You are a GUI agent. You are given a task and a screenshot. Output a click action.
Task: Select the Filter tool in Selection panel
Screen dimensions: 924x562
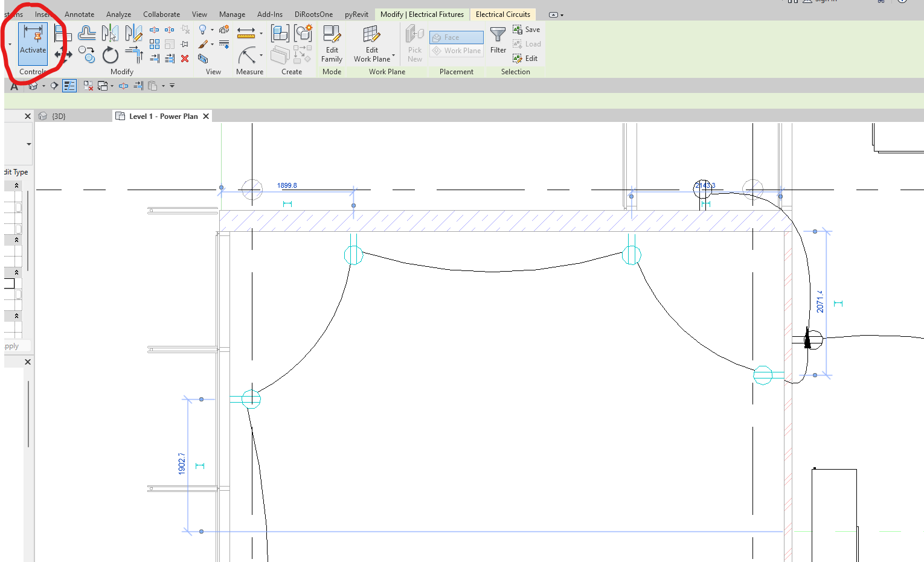click(498, 41)
